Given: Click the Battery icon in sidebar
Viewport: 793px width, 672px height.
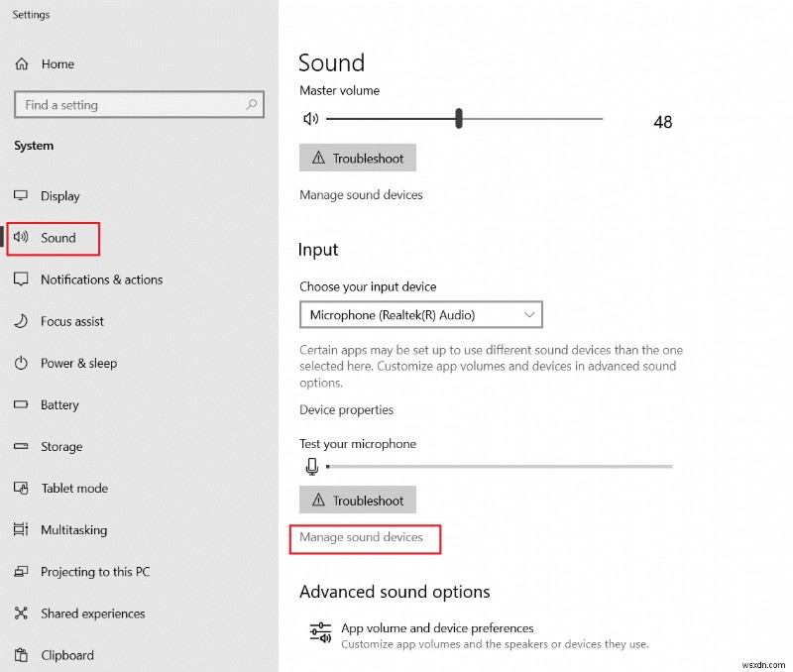Looking at the screenshot, I should coord(23,404).
